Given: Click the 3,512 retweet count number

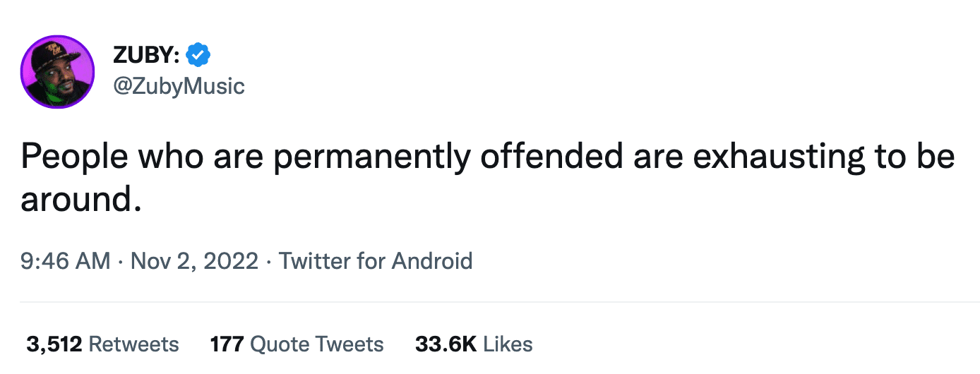Looking at the screenshot, I should (x=54, y=344).
